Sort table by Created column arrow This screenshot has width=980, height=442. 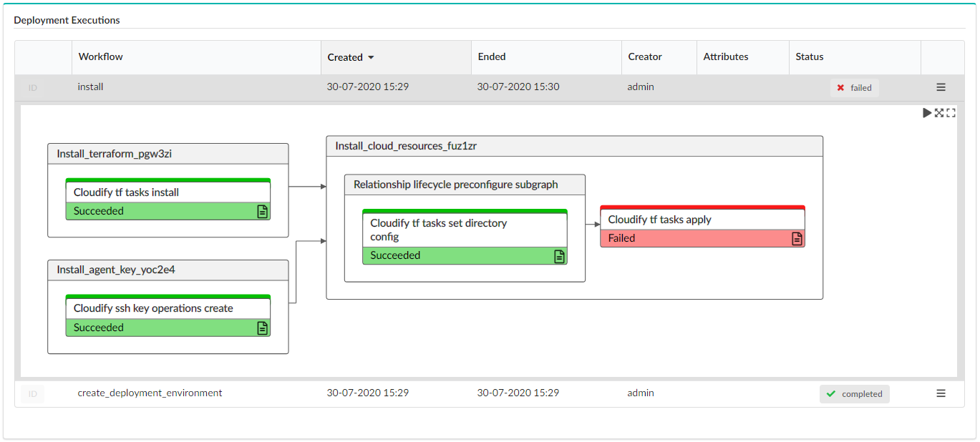tap(371, 57)
